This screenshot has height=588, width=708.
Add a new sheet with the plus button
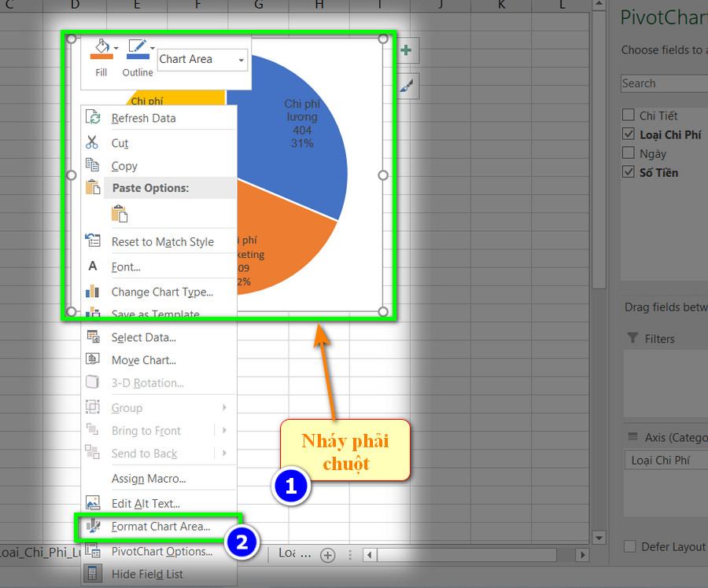pos(328,555)
